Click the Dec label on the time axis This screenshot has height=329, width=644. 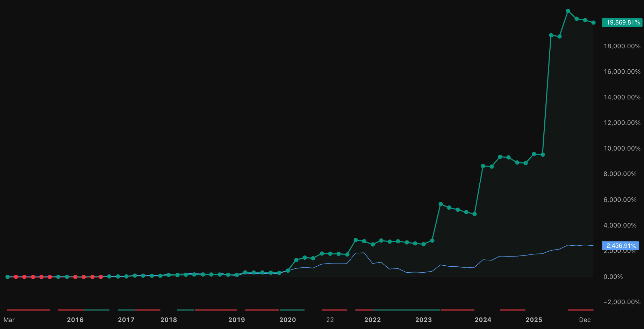[x=585, y=320]
